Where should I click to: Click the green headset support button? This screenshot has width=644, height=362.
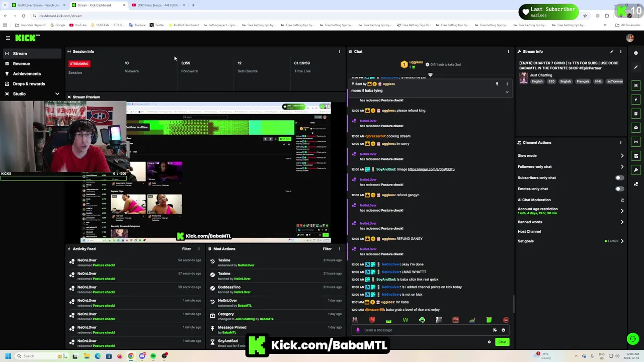(x=633, y=339)
